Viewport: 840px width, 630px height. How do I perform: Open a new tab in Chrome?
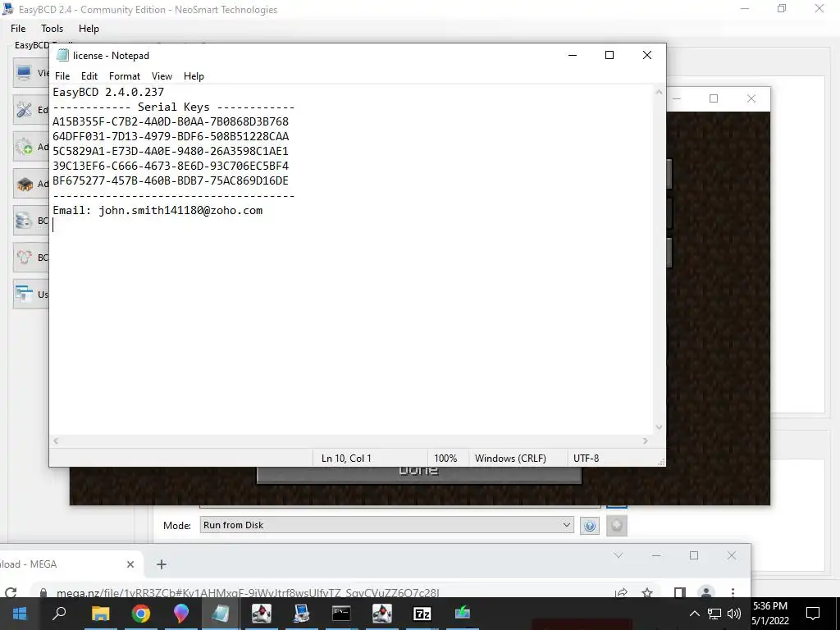[x=162, y=564]
